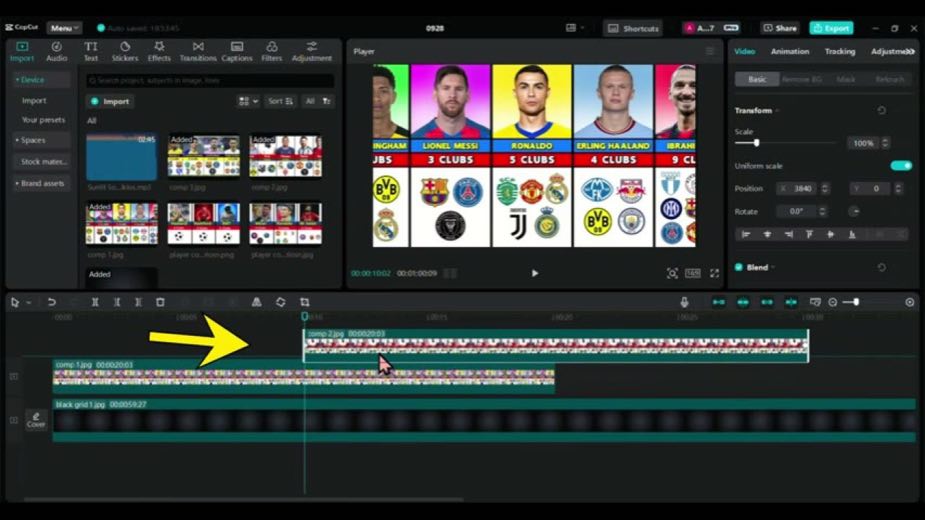Image resolution: width=925 pixels, height=520 pixels.
Task: Click the preview axis icon left of zoom-out
Action: coord(815,302)
